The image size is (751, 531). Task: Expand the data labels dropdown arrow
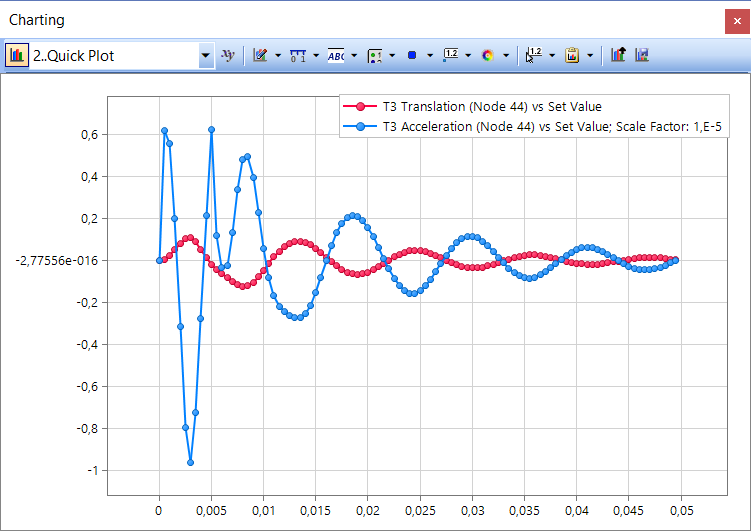tap(468, 56)
